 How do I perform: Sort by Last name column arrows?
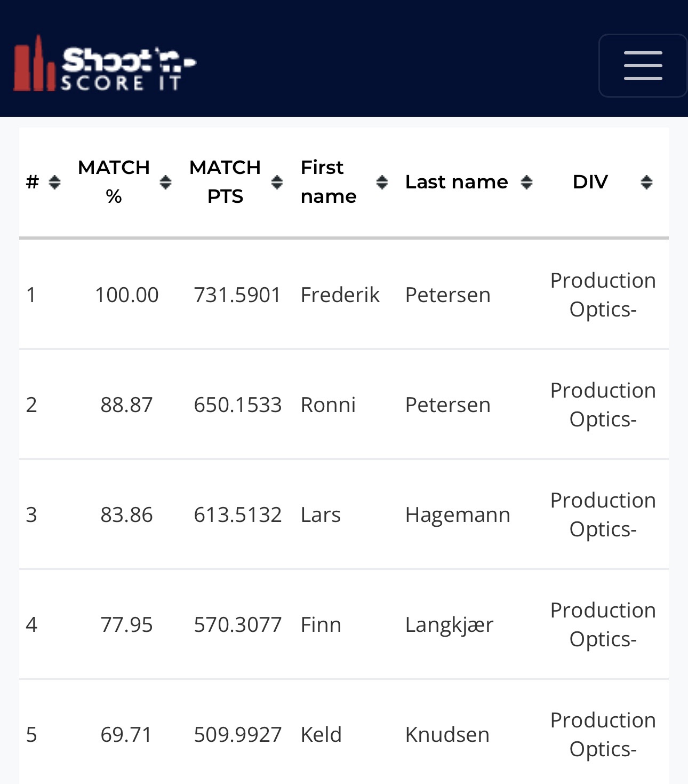[x=527, y=183]
